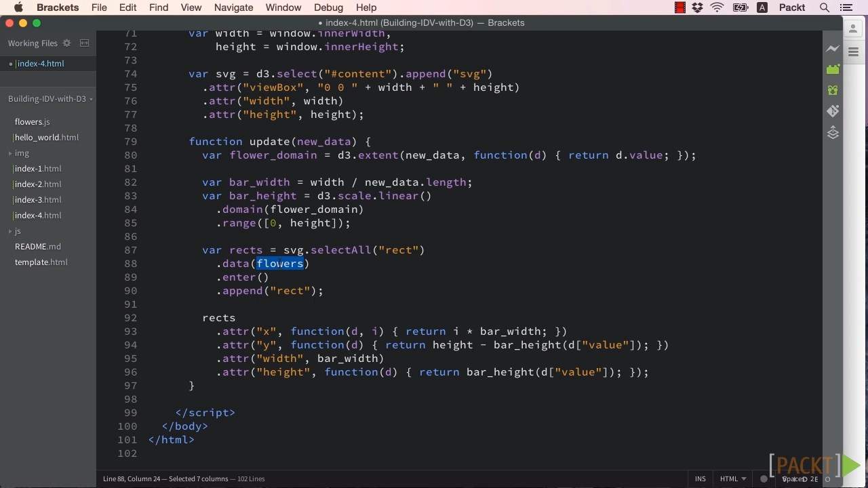The width and height of the screenshot is (868, 488).
Task: Open hello_world.html in the file tree
Action: pos(47,138)
